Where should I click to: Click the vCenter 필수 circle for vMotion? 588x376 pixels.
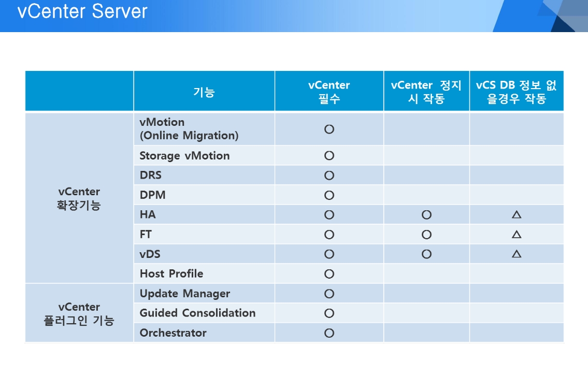point(329,129)
